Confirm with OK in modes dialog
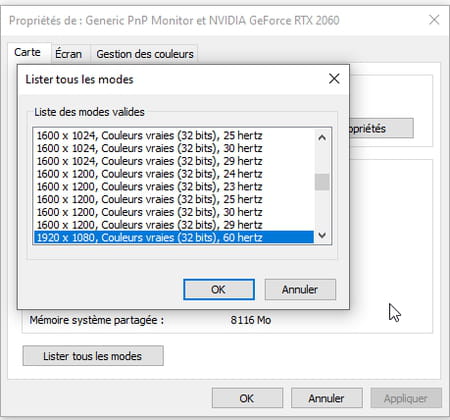This screenshot has height=420, width=450. (x=219, y=289)
